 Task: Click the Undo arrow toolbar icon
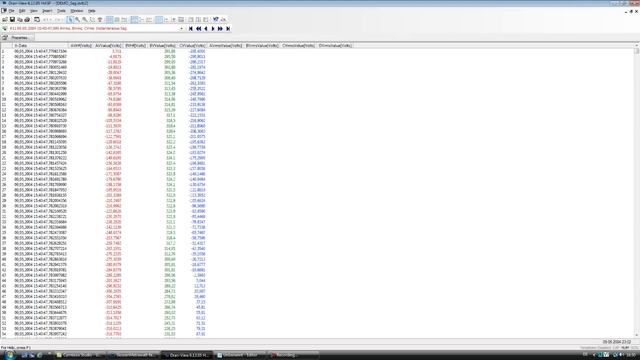47,20
